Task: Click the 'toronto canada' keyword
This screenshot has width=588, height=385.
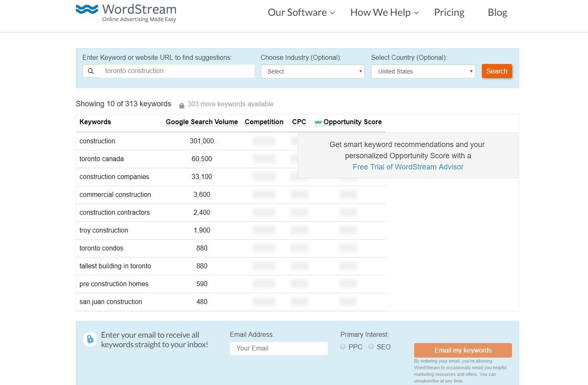Action: (x=101, y=159)
